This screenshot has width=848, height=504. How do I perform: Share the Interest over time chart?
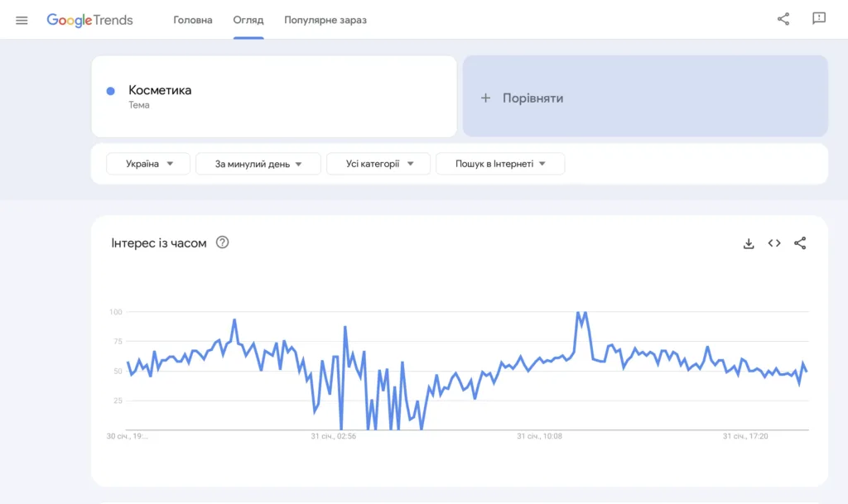click(x=798, y=242)
